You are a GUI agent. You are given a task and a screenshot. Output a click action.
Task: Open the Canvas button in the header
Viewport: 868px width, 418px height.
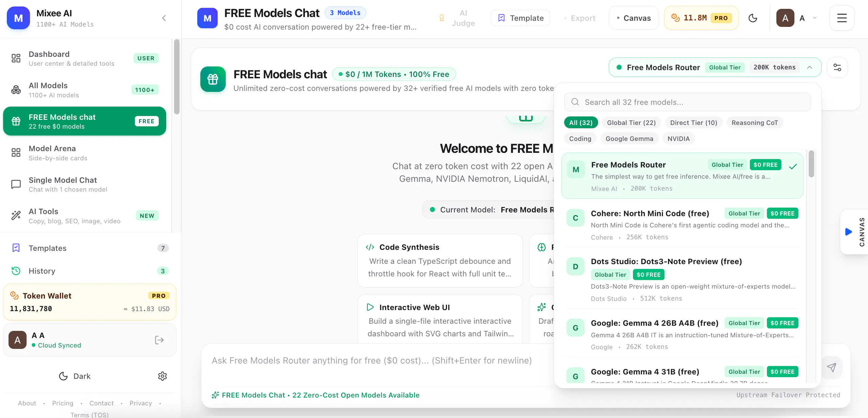click(634, 18)
